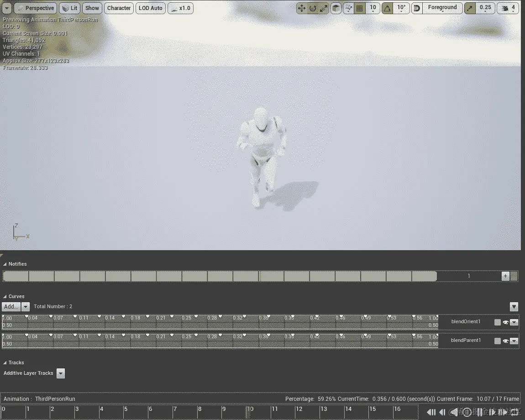The height and width of the screenshot is (420, 525).
Task: Toggle rotation snapping triangle icon
Action: [x=388, y=8]
